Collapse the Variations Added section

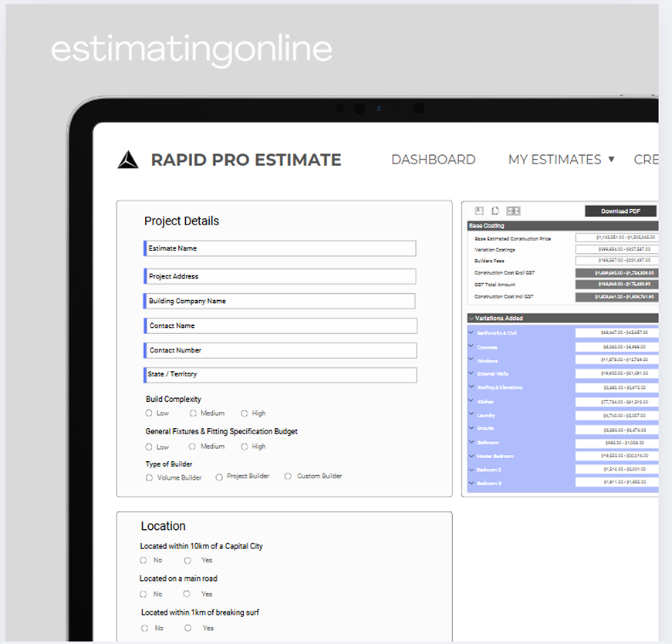click(x=471, y=318)
